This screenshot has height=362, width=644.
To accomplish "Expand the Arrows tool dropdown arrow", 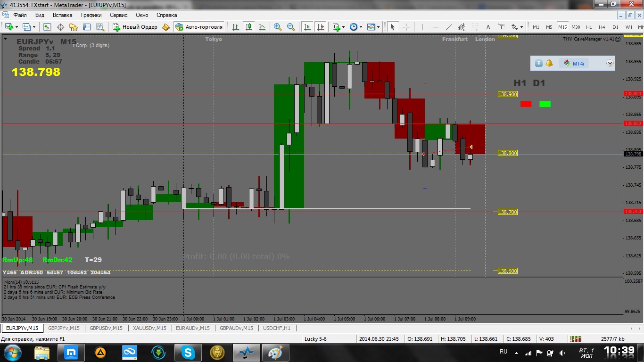I will 522,27.
